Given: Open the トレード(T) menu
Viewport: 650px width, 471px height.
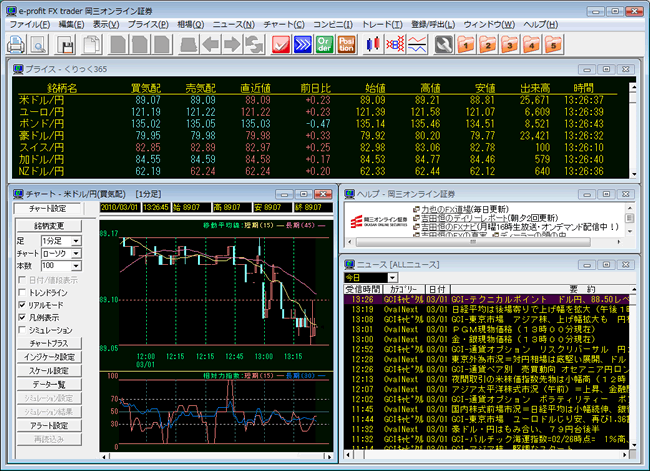Looking at the screenshot, I should 382,24.
